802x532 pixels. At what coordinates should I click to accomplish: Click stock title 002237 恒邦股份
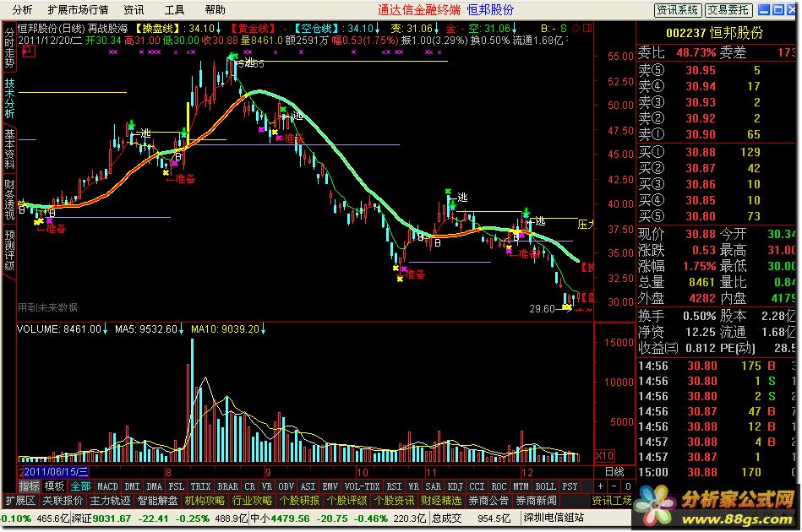click(715, 33)
